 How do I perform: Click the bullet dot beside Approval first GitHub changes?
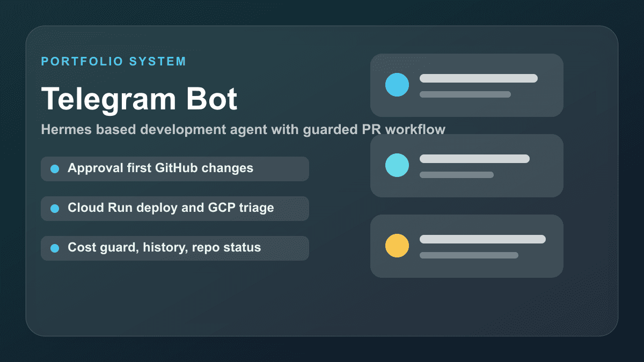[x=55, y=169]
